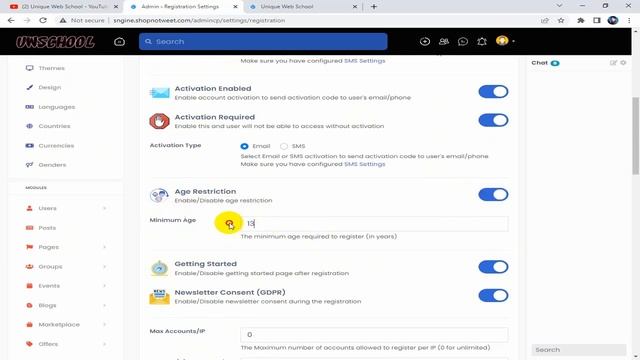Click the Themes monitor icon in sidebar
Screen dimensions: 640x360
(29, 68)
